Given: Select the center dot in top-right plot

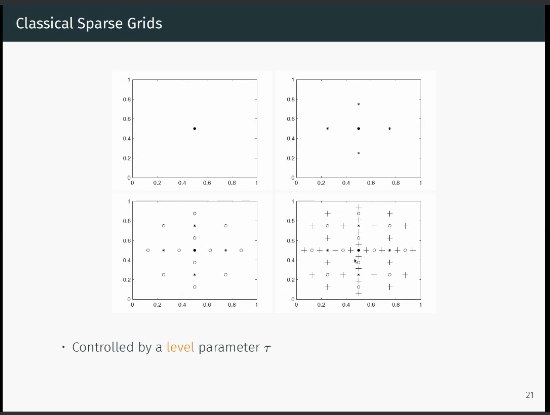Looking at the screenshot, I should (x=358, y=128).
